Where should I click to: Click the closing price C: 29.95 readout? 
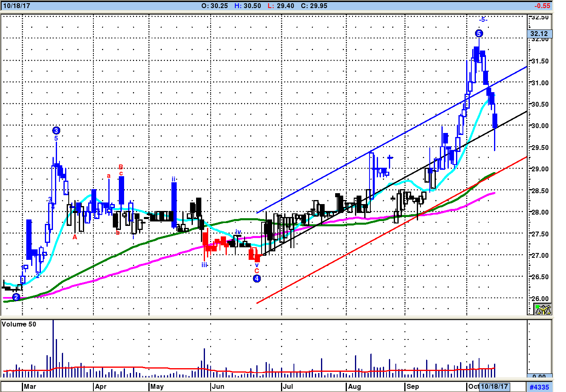(x=314, y=6)
